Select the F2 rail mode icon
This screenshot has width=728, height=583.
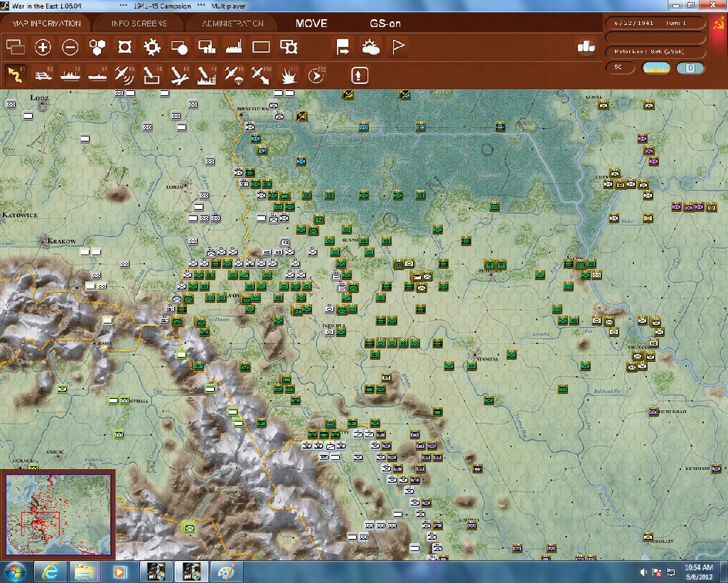43,75
